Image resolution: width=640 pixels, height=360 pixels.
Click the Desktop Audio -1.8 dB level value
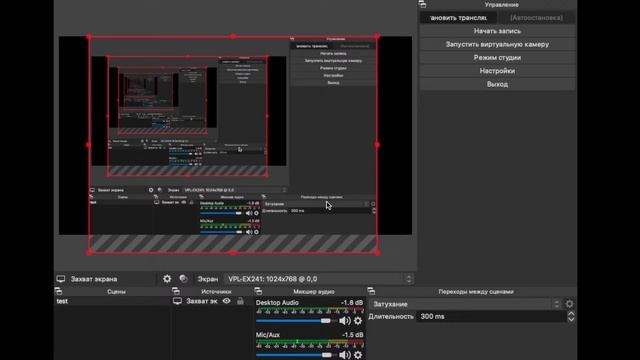pos(351,302)
